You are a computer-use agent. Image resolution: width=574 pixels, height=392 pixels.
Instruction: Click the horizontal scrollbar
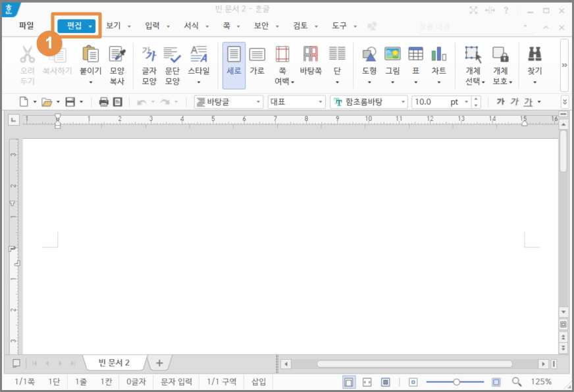[415, 364]
